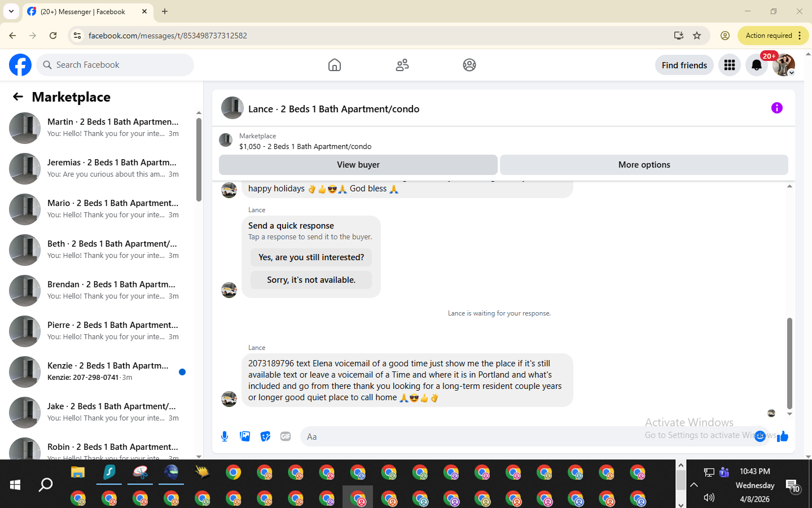Click the browser back arrow
The image size is (812, 508).
click(x=12, y=36)
